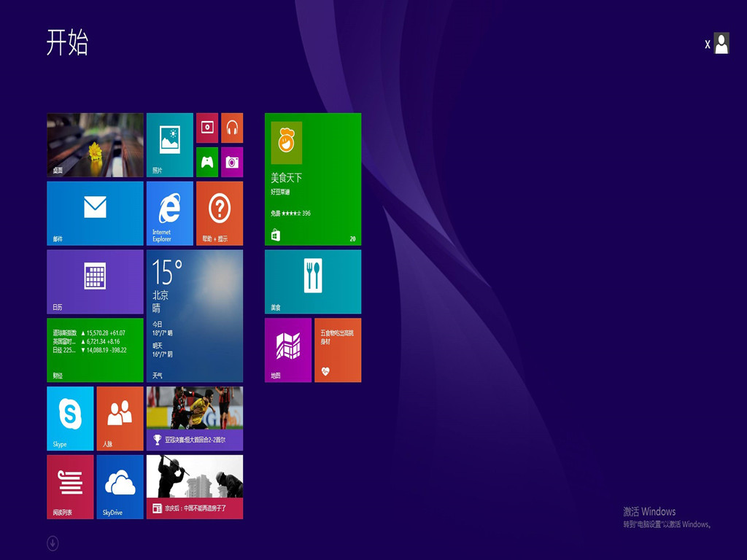
Task: Launch Internet Explorer tile
Action: (x=169, y=213)
